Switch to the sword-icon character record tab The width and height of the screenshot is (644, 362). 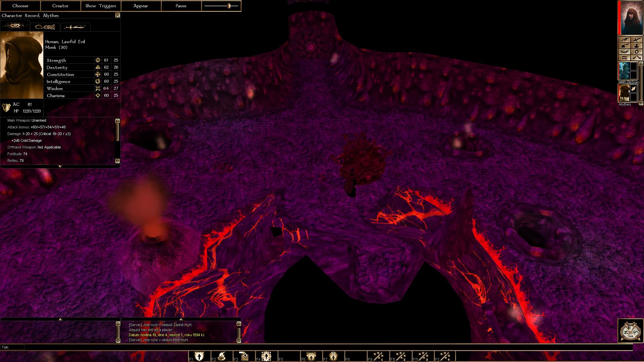(75, 27)
